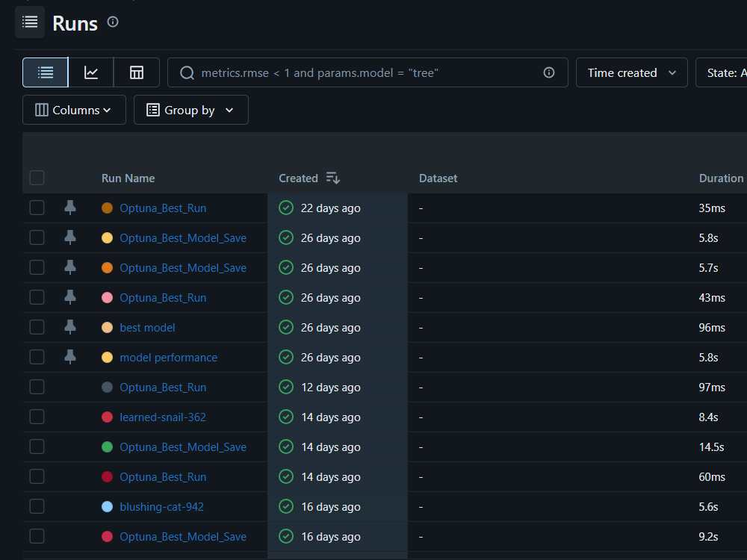Click the search magnifier icon
This screenshot has height=560, width=747.
tap(187, 73)
